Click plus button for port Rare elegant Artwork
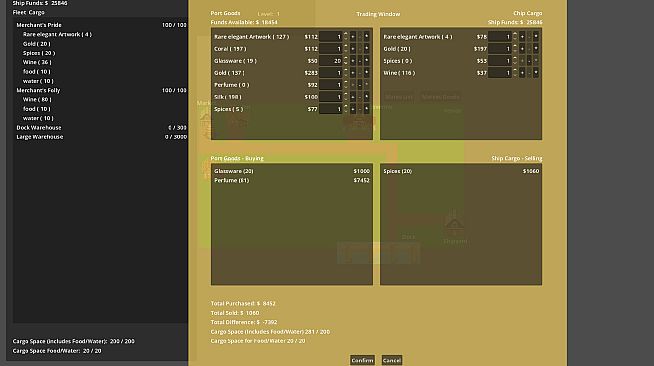 353,37
